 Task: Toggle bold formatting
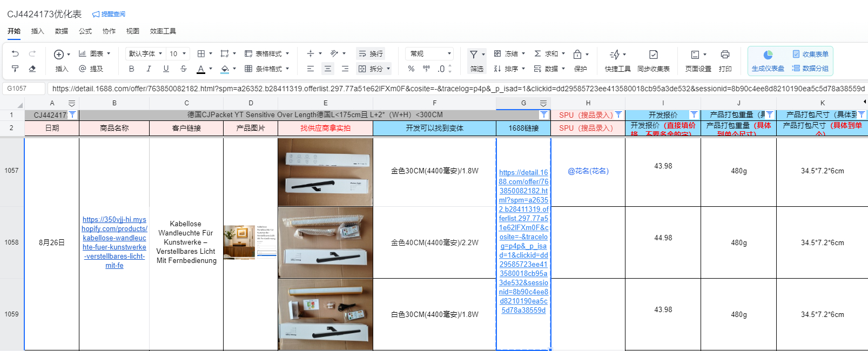[131, 69]
